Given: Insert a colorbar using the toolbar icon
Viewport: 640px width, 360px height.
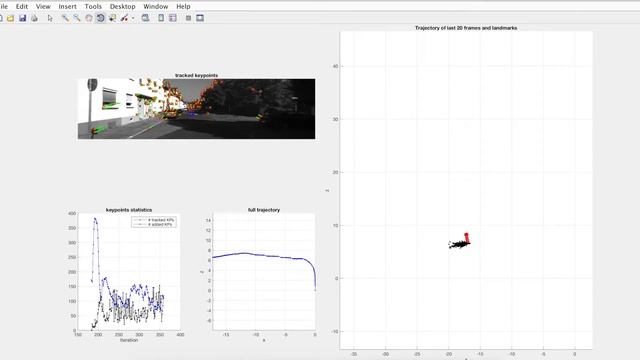Looking at the screenshot, I should tap(161, 18).
